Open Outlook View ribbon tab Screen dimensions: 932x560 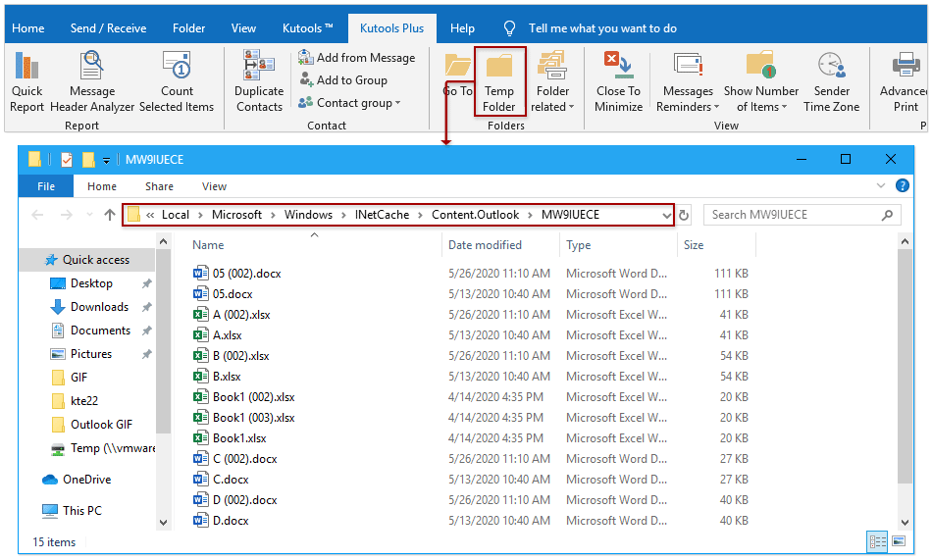(243, 28)
